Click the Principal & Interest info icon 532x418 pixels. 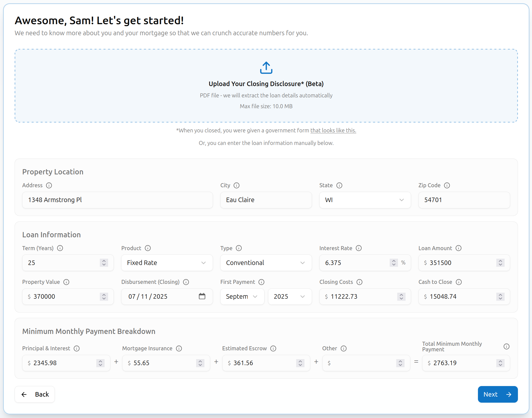coord(77,349)
